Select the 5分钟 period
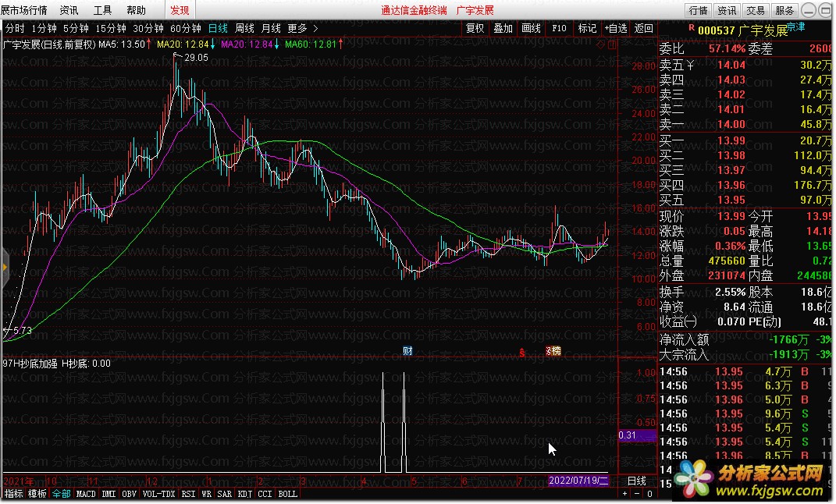836x504 pixels. pyautogui.click(x=76, y=28)
